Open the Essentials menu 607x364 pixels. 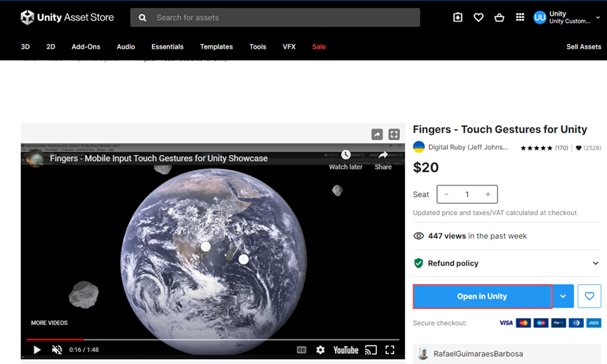point(167,47)
